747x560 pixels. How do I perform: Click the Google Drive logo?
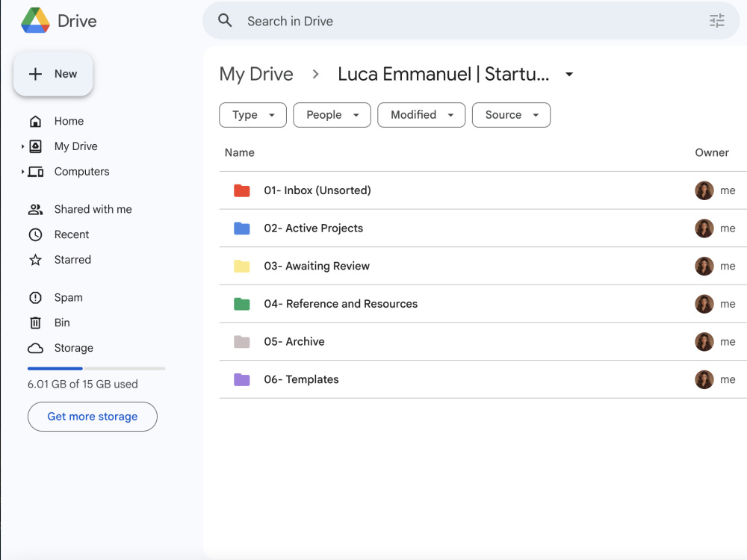point(35,20)
